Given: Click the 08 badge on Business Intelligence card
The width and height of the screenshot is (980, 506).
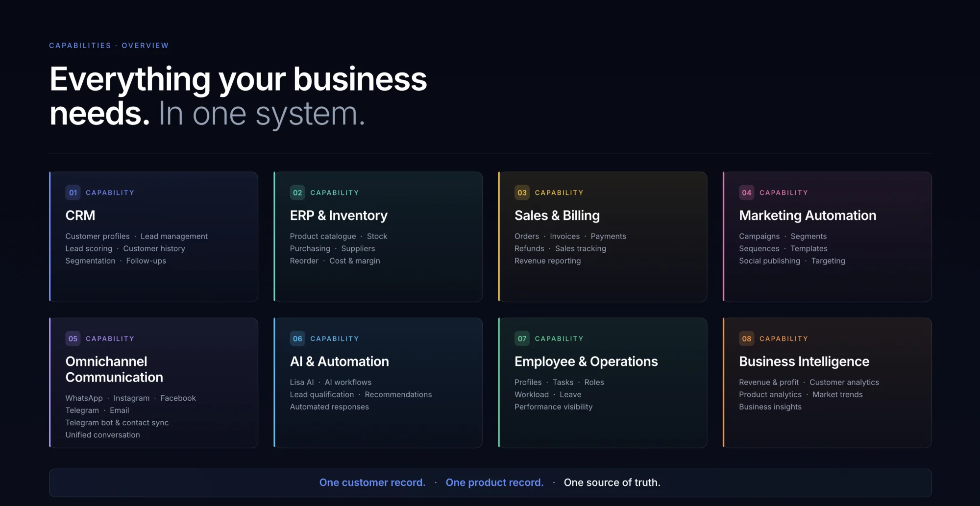Looking at the screenshot, I should [747, 338].
